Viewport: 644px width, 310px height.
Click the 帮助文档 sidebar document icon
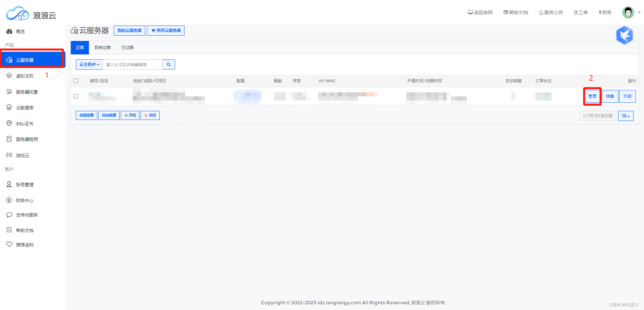coord(9,230)
